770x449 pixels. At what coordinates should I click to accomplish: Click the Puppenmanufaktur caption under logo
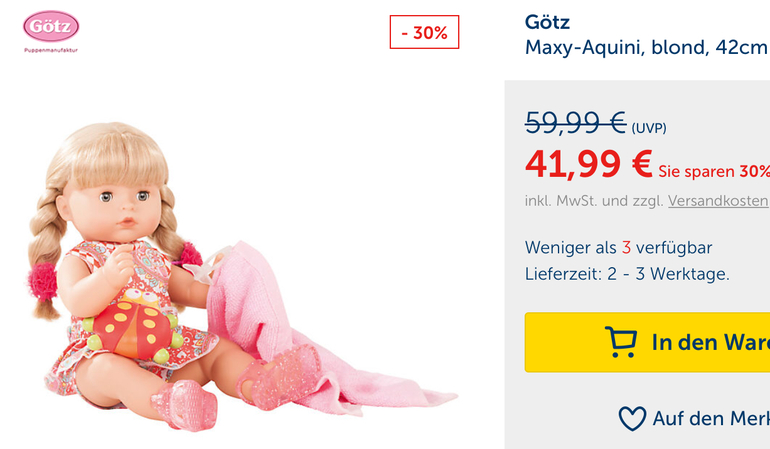51,50
